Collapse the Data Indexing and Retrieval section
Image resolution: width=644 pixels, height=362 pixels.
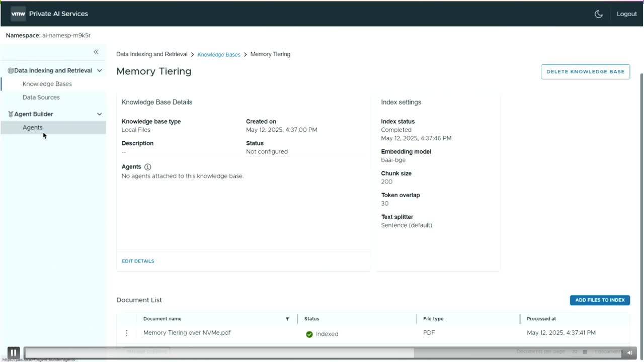point(99,70)
